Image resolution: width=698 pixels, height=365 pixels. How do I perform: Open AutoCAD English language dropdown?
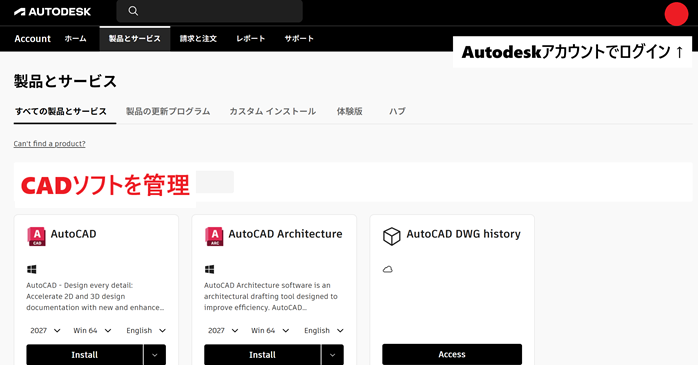tap(146, 331)
